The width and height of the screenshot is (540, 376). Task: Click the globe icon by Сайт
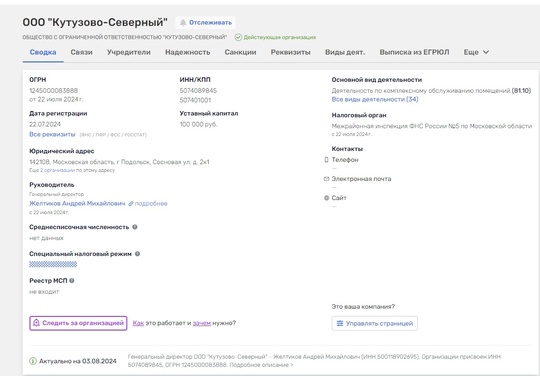(x=326, y=198)
